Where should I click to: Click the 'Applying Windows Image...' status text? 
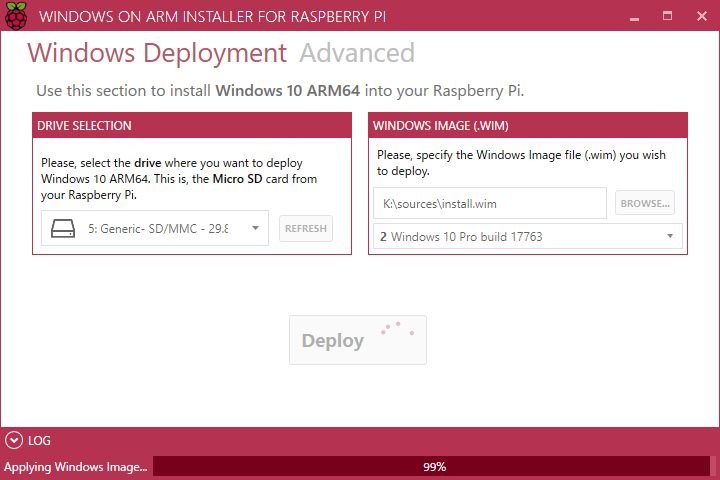tap(76, 467)
